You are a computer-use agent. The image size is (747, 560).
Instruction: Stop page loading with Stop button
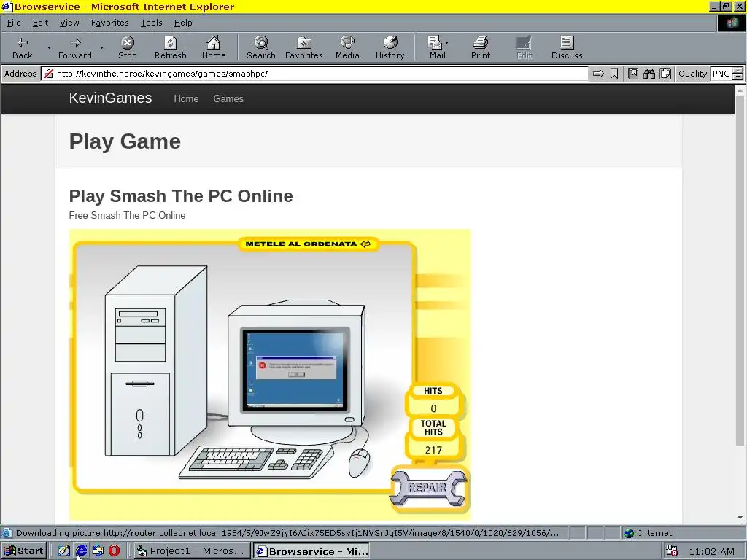127,47
